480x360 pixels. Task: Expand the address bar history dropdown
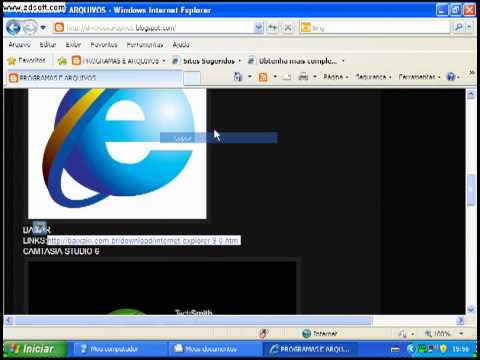(259, 28)
